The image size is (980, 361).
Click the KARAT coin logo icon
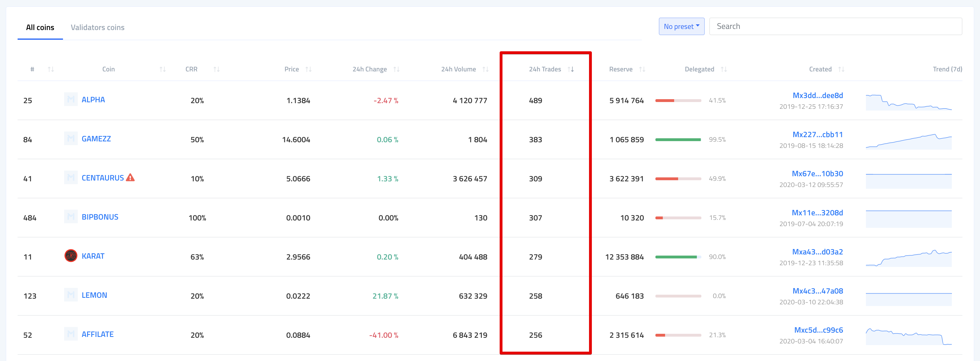71,256
